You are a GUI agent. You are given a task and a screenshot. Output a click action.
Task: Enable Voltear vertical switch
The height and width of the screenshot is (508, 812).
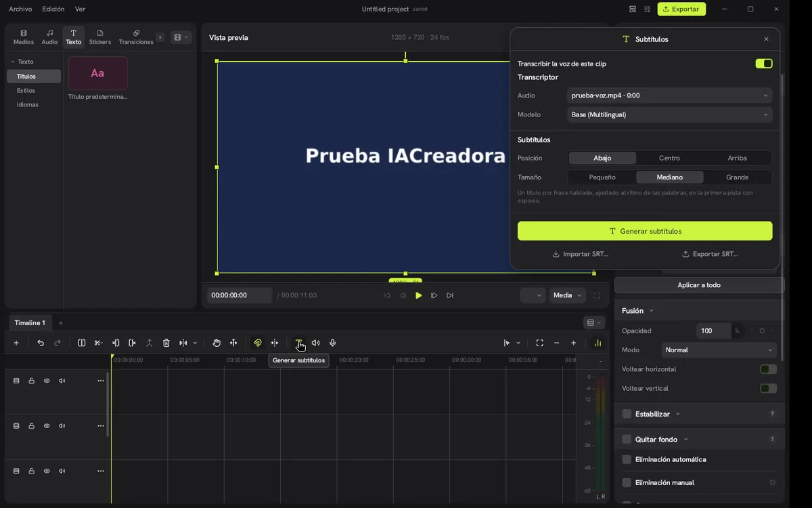click(768, 388)
